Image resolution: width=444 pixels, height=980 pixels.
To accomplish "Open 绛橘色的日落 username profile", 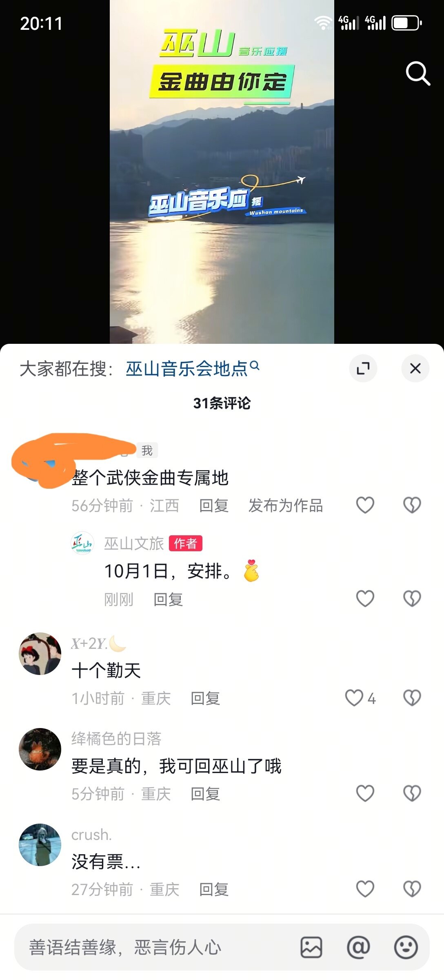I will [x=116, y=739].
